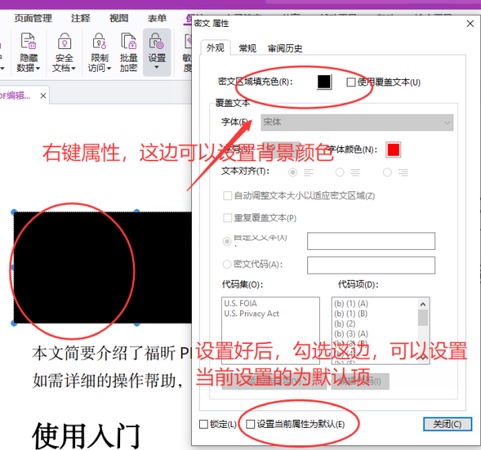Select code item (b) (3) (A)
481x450 pixels.
(351, 334)
